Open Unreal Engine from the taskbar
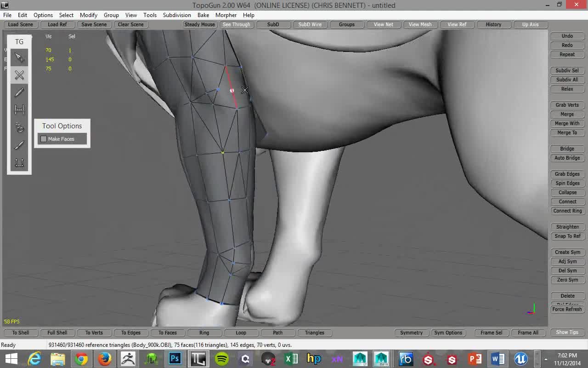Viewport: 588px width, 368px height. coord(520,359)
